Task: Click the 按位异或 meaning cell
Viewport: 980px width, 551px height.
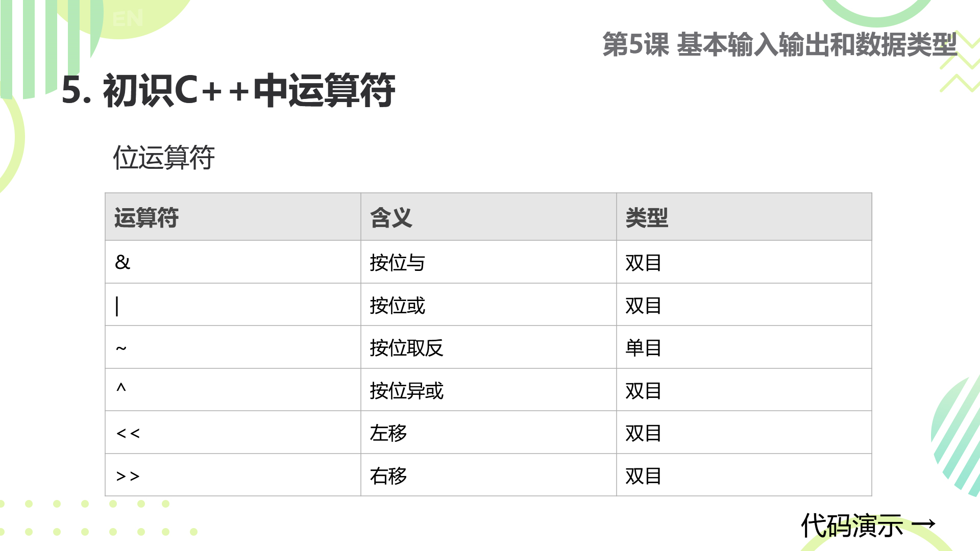Action: click(x=488, y=390)
